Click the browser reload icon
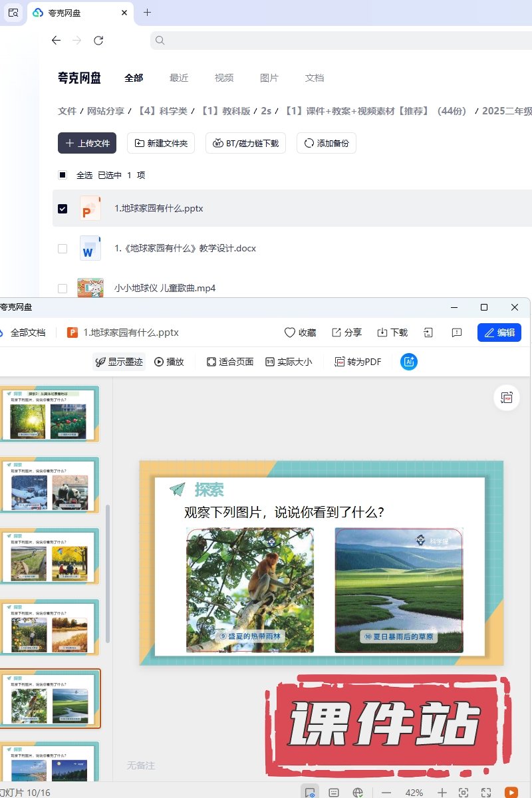This screenshot has width=532, height=798. (x=98, y=41)
